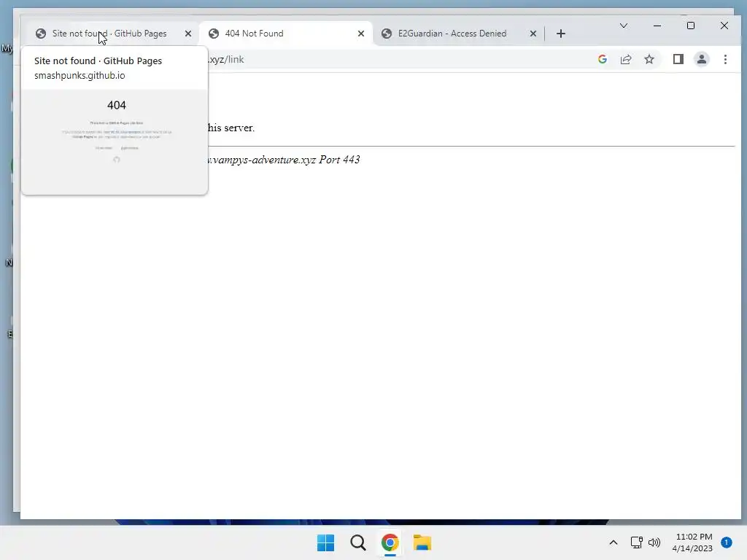Toggle the Chrome side panel
747x560 pixels.
(x=678, y=59)
